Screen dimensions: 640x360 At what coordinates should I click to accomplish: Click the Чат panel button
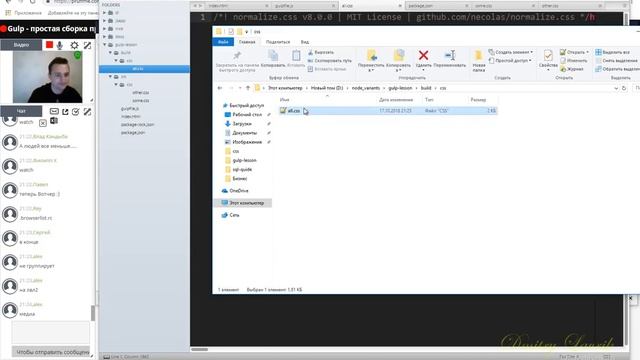pyautogui.click(x=21, y=111)
